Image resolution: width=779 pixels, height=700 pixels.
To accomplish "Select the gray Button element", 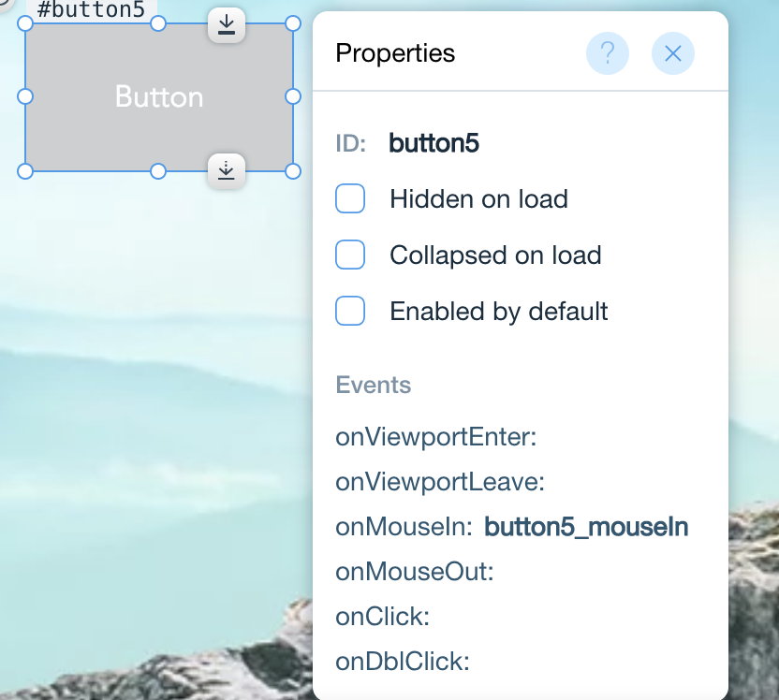I will tap(159, 97).
